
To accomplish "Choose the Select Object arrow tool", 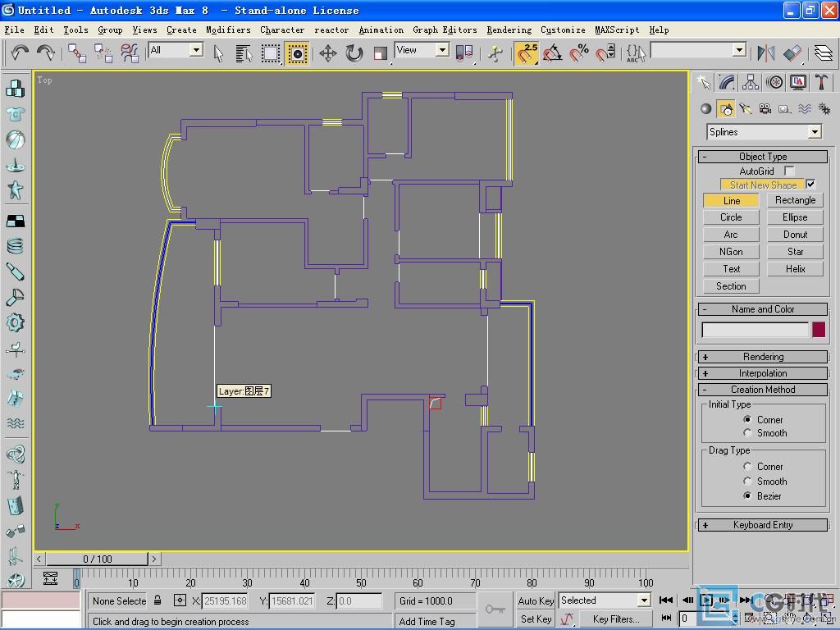I will 218,53.
